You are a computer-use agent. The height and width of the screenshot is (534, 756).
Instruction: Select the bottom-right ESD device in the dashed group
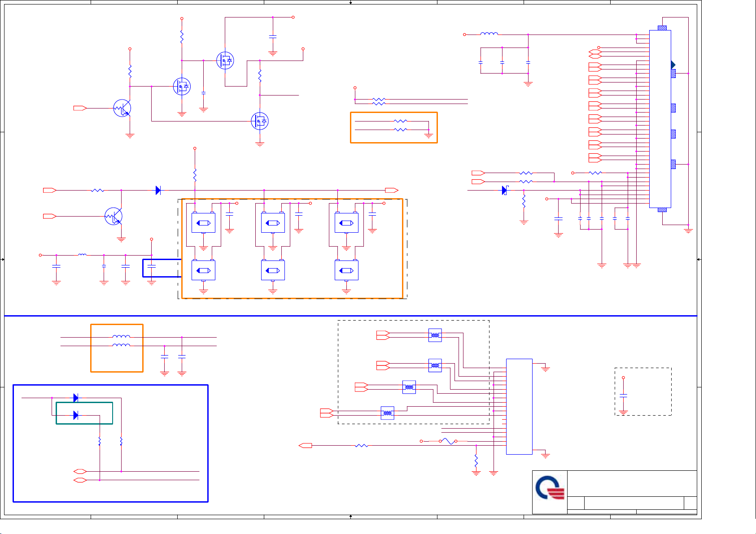click(346, 270)
